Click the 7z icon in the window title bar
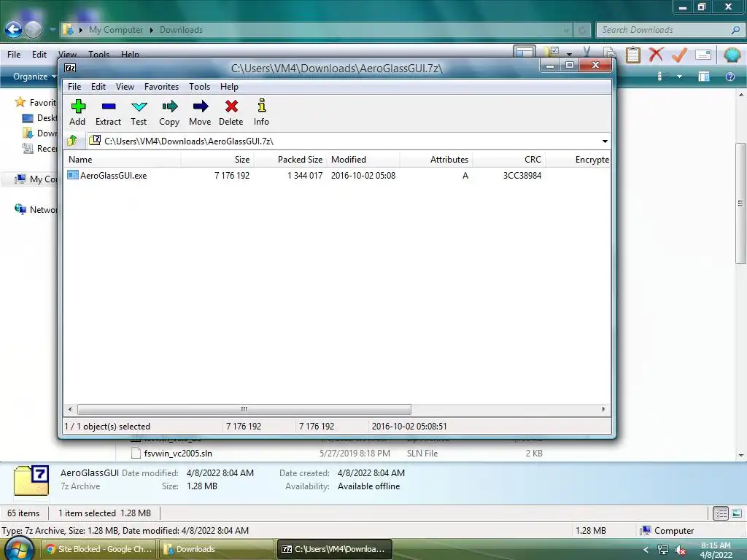 click(x=70, y=68)
